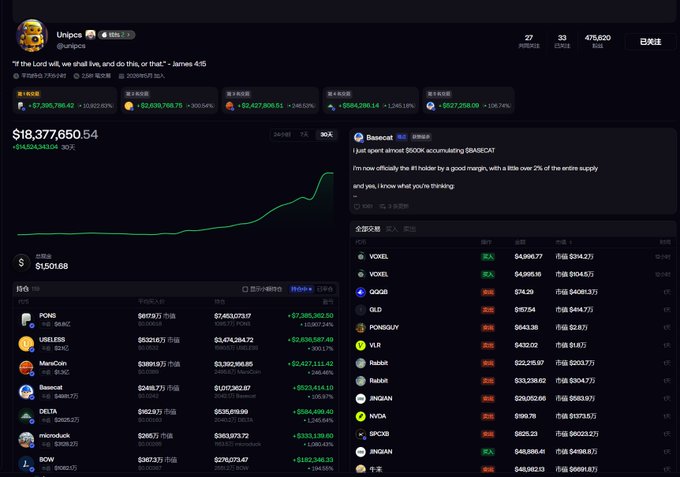This screenshot has width=680, height=477.
Task: Open the Unipcs robot profile avatar
Action: tap(32, 36)
